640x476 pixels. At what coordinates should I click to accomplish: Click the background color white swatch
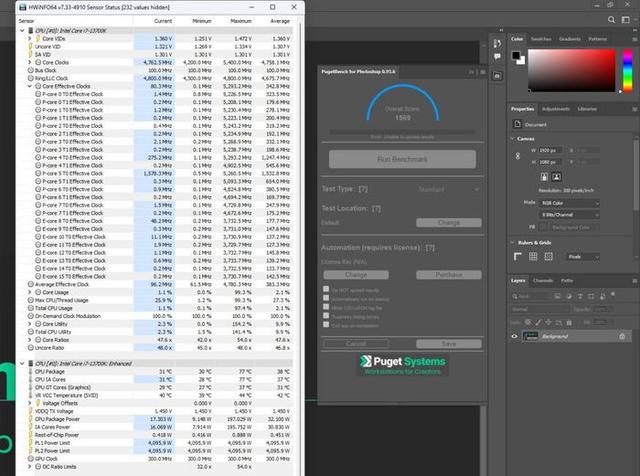click(521, 60)
